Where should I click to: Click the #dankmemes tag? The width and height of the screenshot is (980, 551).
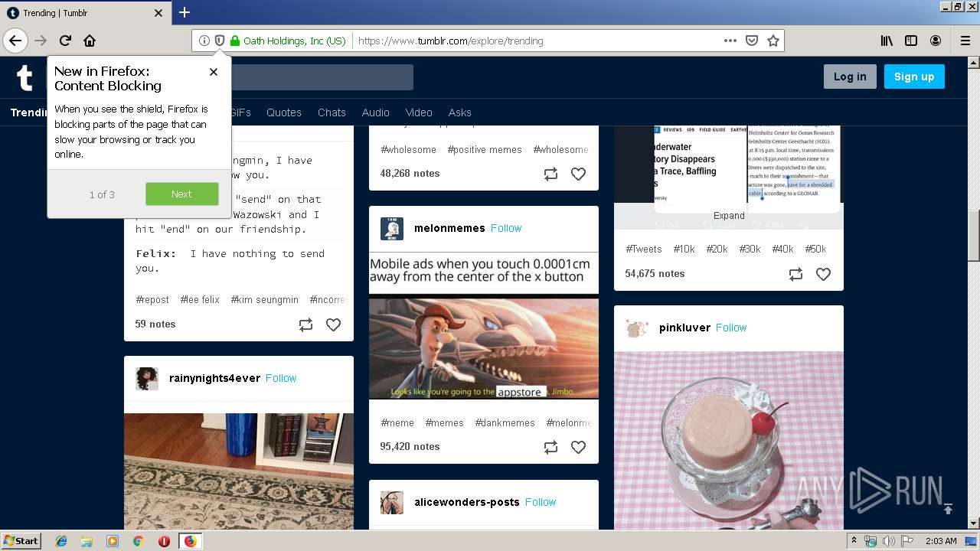[505, 423]
